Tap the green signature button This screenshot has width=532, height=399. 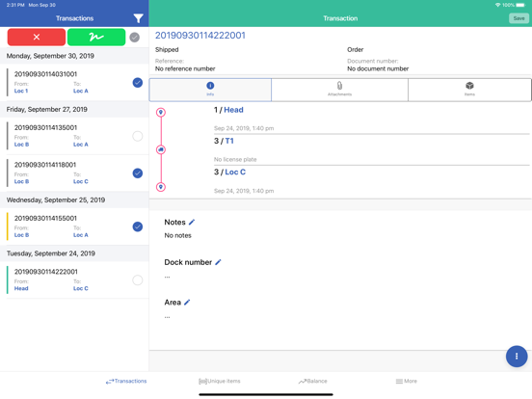point(96,37)
